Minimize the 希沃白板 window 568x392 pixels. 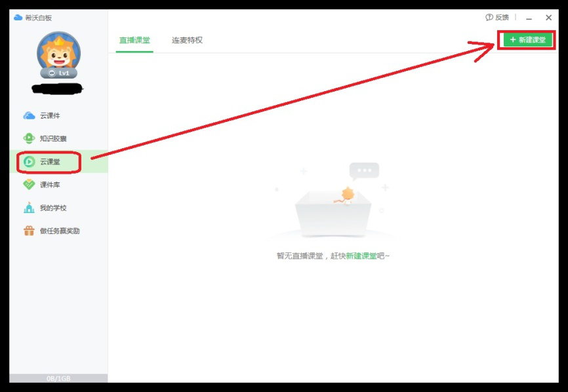point(529,18)
